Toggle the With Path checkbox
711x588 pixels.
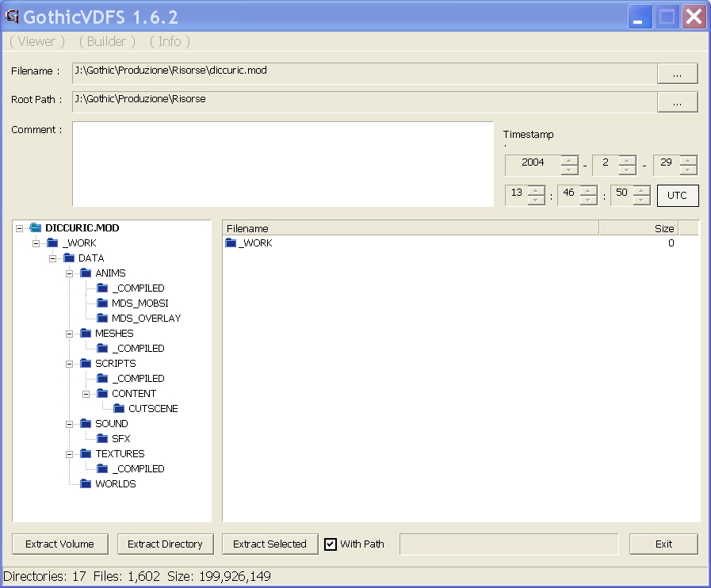tap(331, 544)
